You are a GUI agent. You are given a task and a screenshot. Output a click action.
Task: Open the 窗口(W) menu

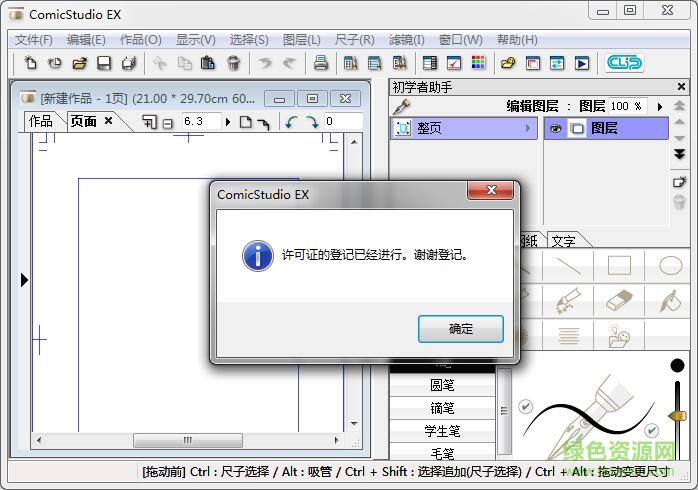(x=461, y=40)
